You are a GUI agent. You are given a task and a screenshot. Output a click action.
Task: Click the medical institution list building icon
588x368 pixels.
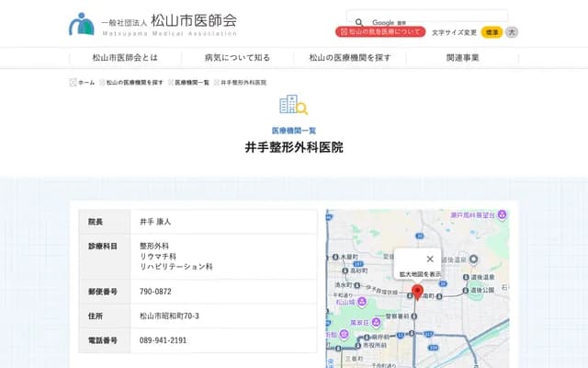(293, 105)
